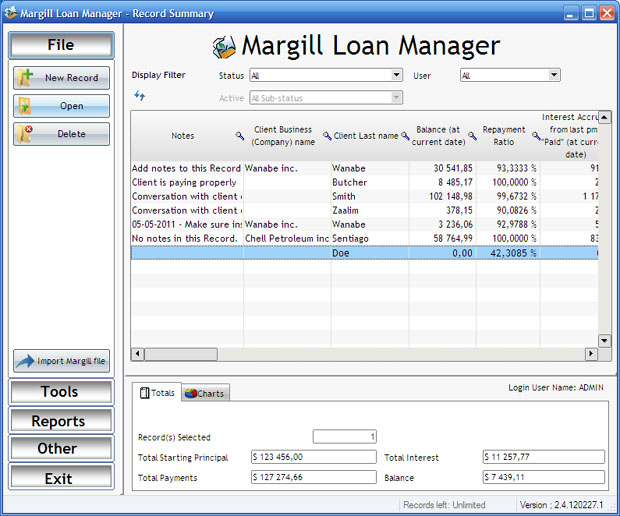Click the title bar application icon
This screenshot has width=620, height=516.
point(11,13)
